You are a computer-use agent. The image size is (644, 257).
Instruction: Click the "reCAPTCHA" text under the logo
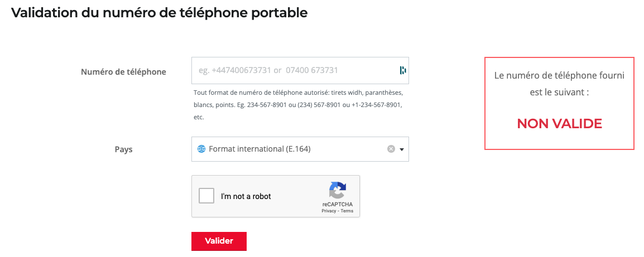(337, 205)
